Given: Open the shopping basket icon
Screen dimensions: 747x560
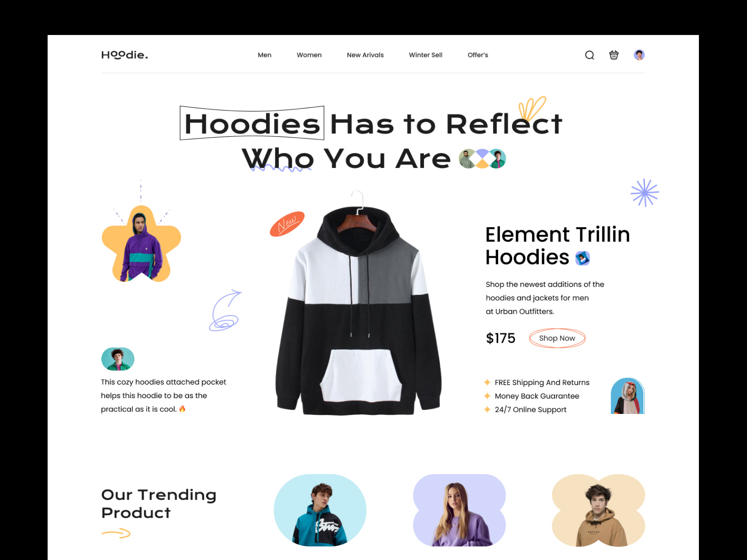Looking at the screenshot, I should 614,55.
